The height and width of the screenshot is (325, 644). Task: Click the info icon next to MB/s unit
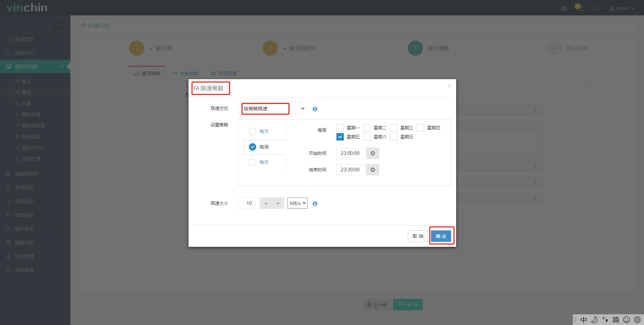[x=315, y=204]
